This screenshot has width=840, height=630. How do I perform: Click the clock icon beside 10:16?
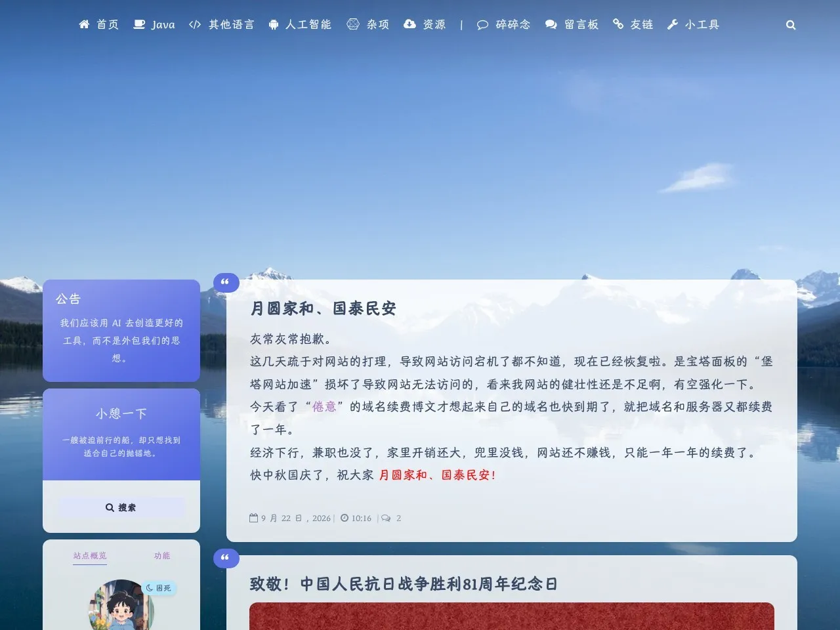[x=345, y=518]
